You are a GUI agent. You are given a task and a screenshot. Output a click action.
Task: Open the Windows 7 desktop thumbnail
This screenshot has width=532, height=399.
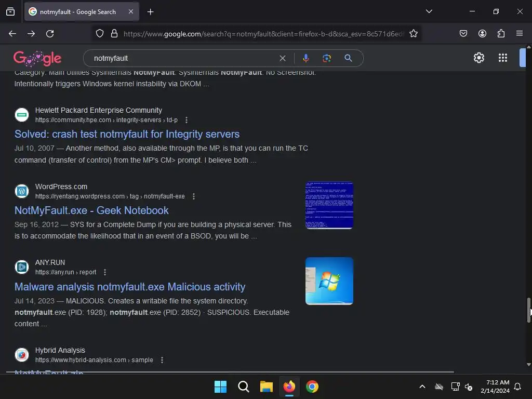point(329,281)
